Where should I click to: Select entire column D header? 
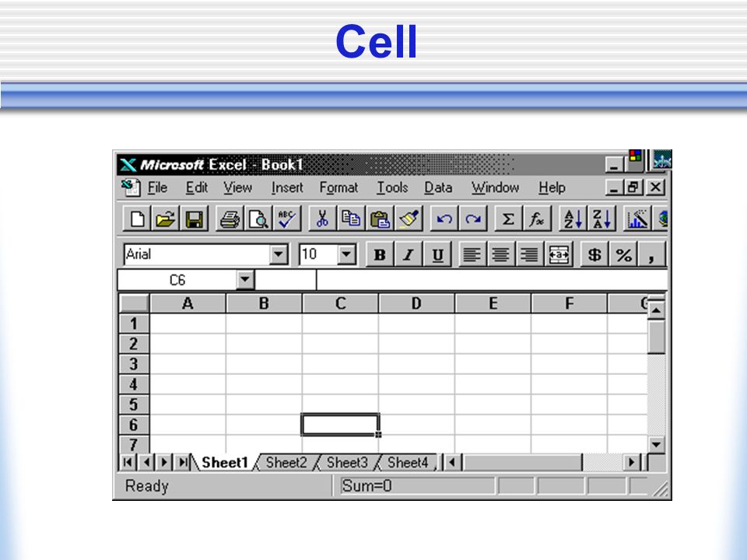point(416,303)
